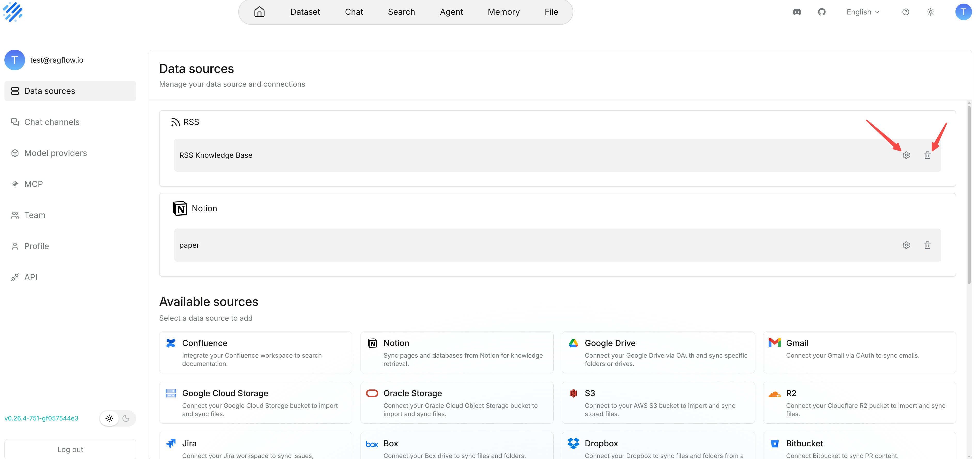Click the Confluence logo icon
This screenshot has width=980, height=459.
tap(171, 343)
